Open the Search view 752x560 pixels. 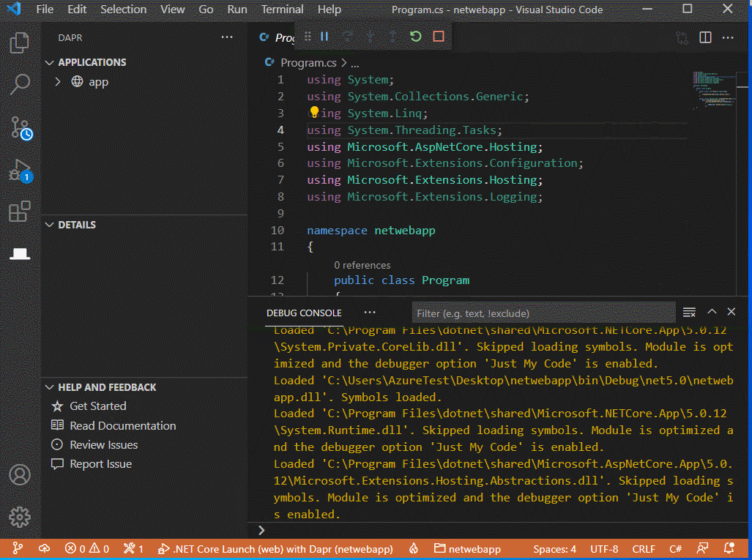[x=20, y=84]
